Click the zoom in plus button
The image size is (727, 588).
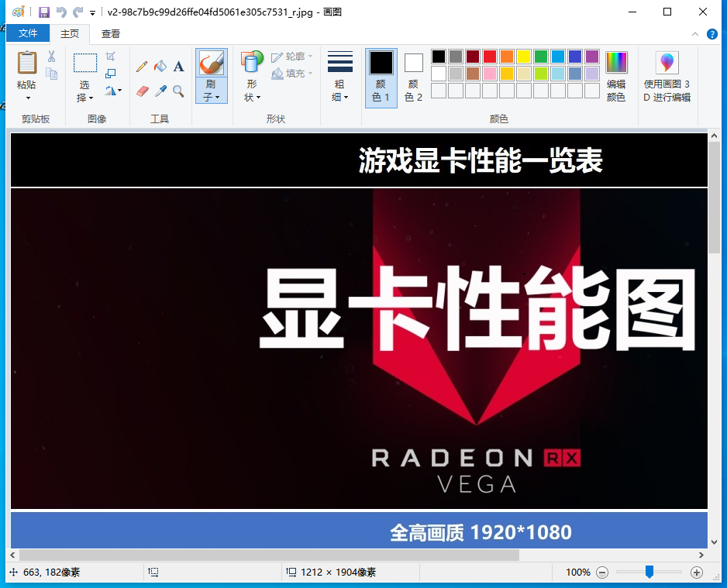pyautogui.click(x=697, y=573)
